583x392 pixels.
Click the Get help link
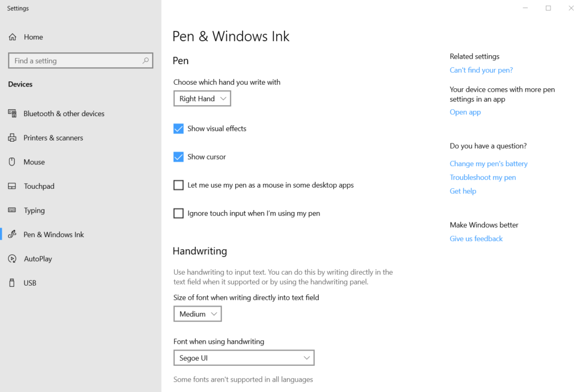(463, 191)
